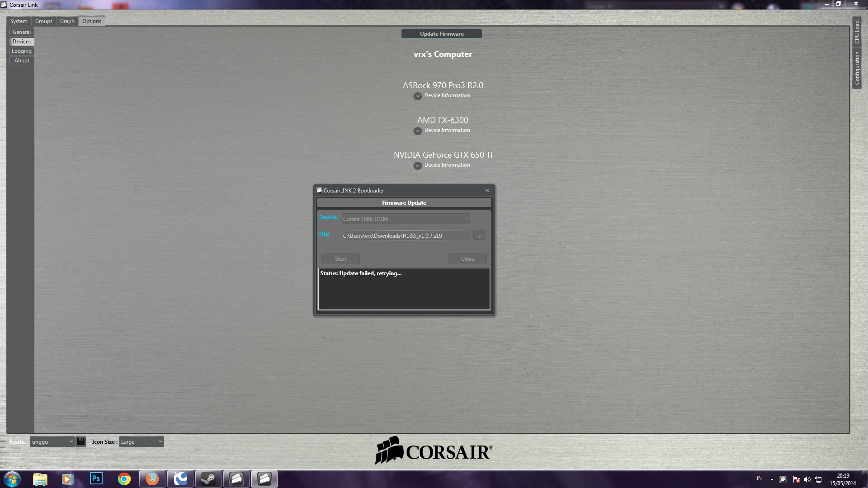Close the CorsairLINK 2 Bootloader dialog
The width and height of the screenshot is (868, 488).
point(487,191)
